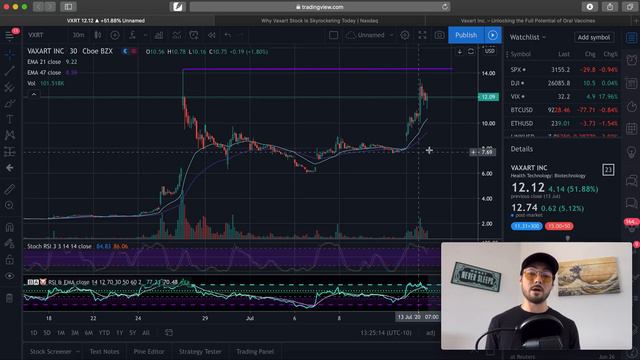The image size is (640, 360).
Task: Open the indicator templates icon
Action: click(176, 36)
